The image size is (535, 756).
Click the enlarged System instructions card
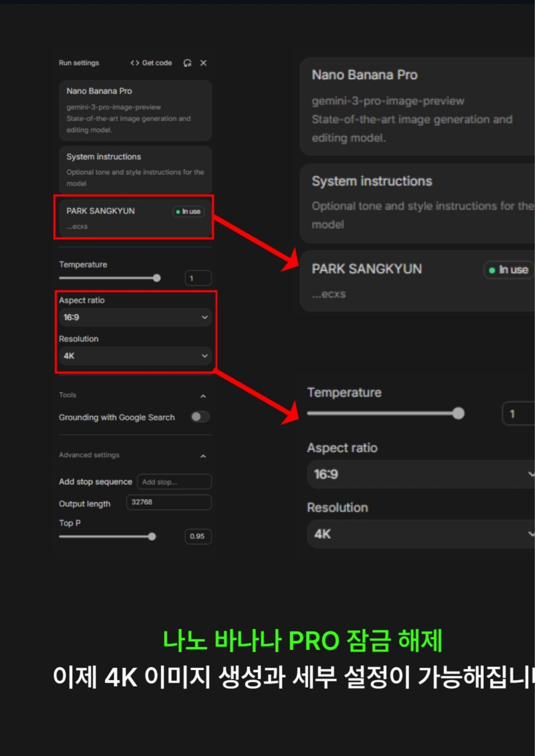pos(417,204)
